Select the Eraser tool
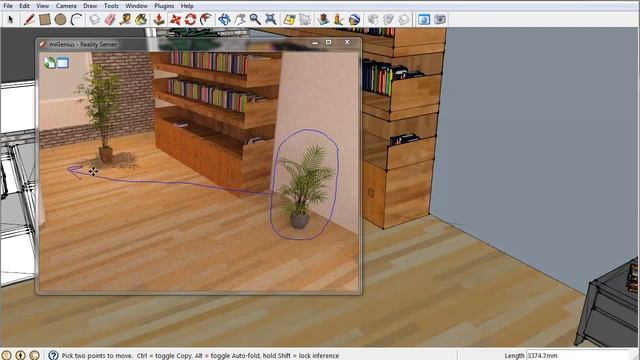This screenshot has width=640, height=360. 110,19
